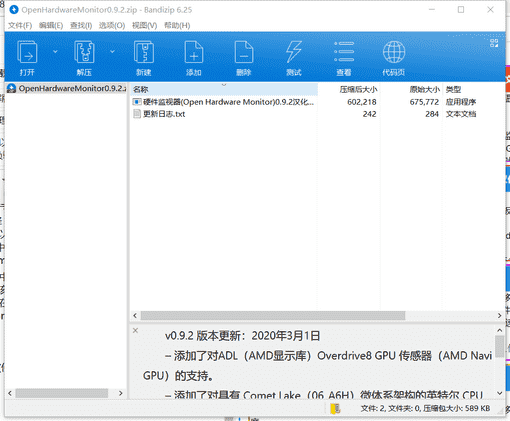Maximize the Bandizip window
This screenshot has height=421, width=510.
[461, 10]
